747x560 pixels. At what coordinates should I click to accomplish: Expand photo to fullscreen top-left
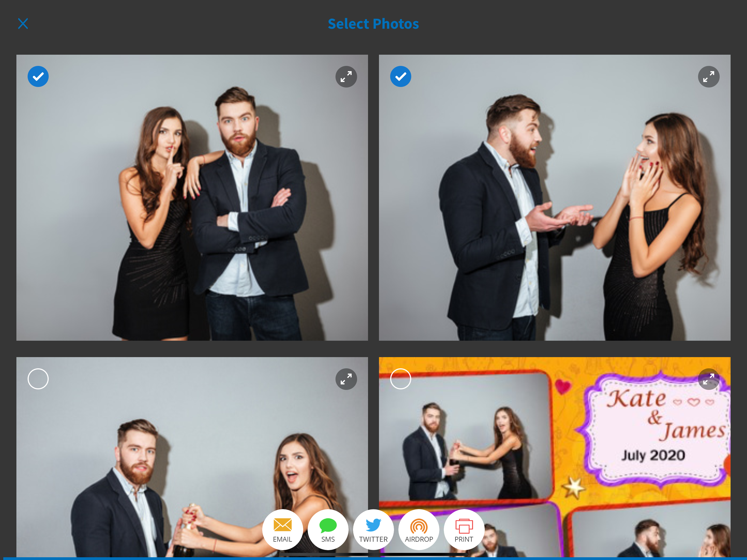[x=346, y=76]
